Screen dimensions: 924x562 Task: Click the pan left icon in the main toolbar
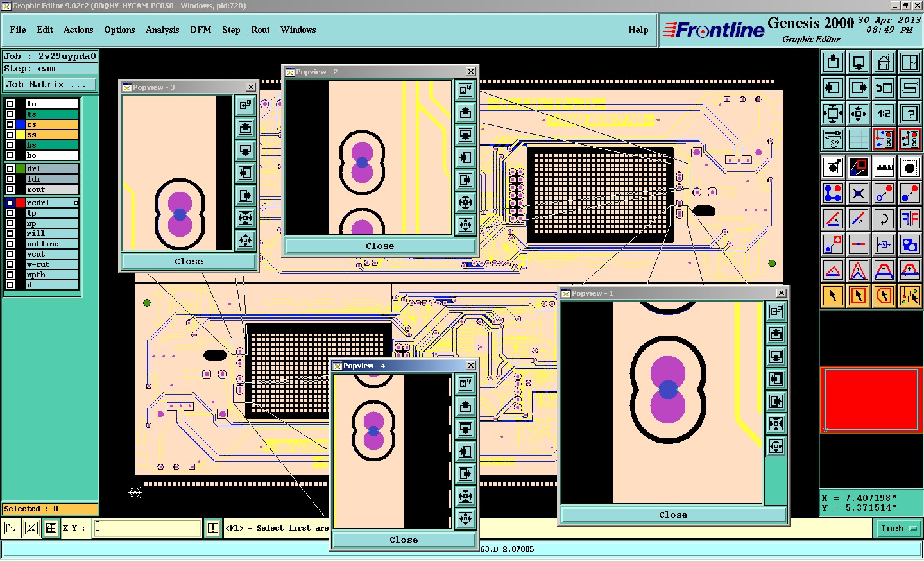click(833, 88)
